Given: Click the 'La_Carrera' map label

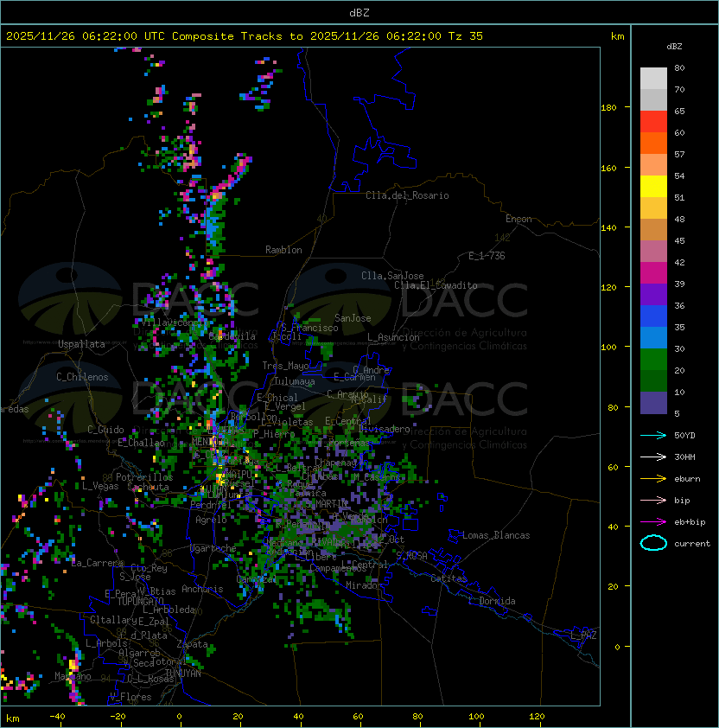Looking at the screenshot, I should coord(97,563).
